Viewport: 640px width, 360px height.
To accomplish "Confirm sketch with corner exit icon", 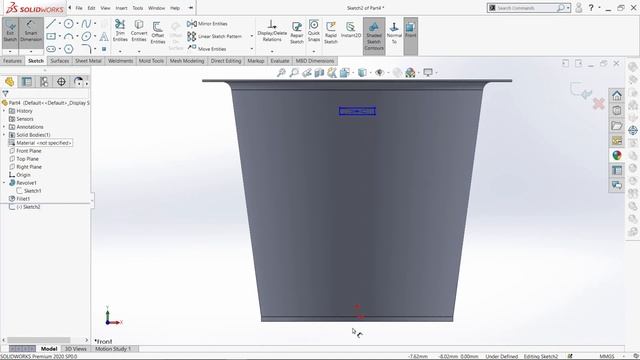I will pos(581,91).
